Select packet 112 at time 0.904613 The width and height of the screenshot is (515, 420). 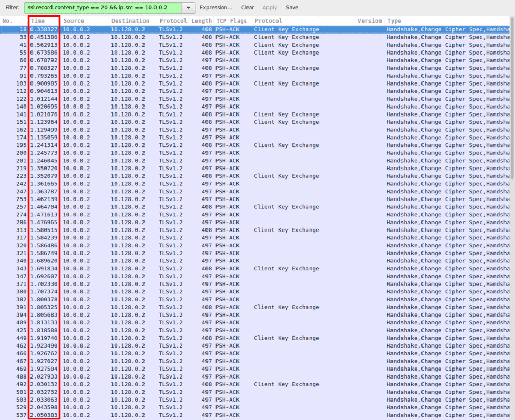coord(255,91)
